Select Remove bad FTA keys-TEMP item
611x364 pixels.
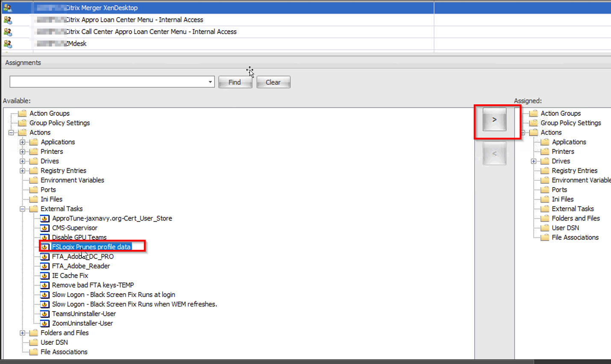coord(93,285)
